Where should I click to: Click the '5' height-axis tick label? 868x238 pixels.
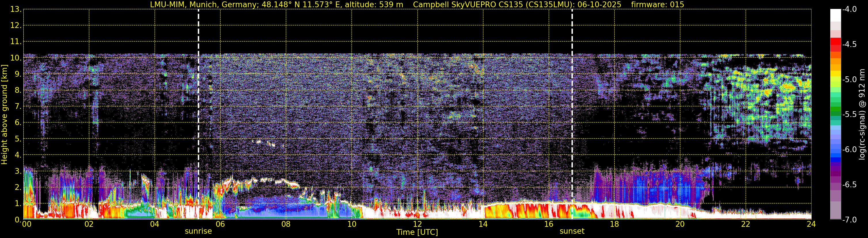[18, 139]
